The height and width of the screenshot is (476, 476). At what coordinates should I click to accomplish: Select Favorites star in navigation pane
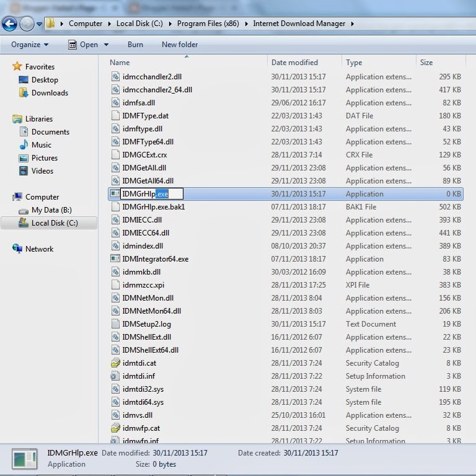[x=17, y=66]
